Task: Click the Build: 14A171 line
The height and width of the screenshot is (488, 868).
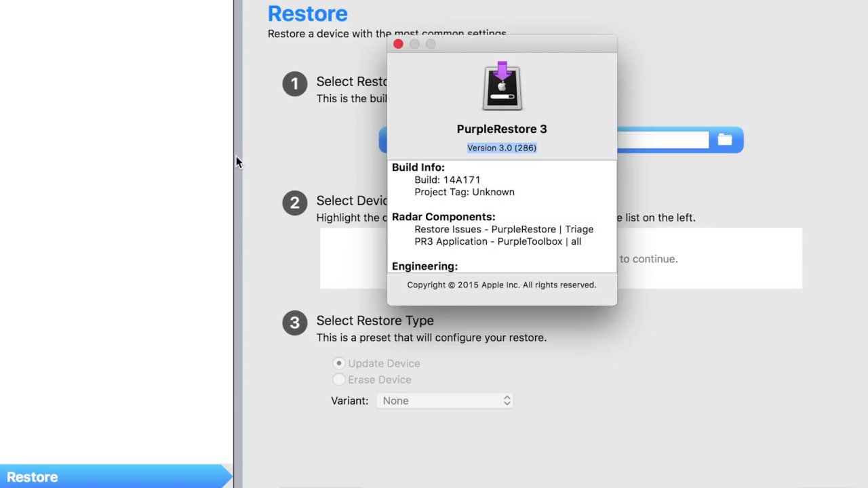Action: click(x=448, y=180)
